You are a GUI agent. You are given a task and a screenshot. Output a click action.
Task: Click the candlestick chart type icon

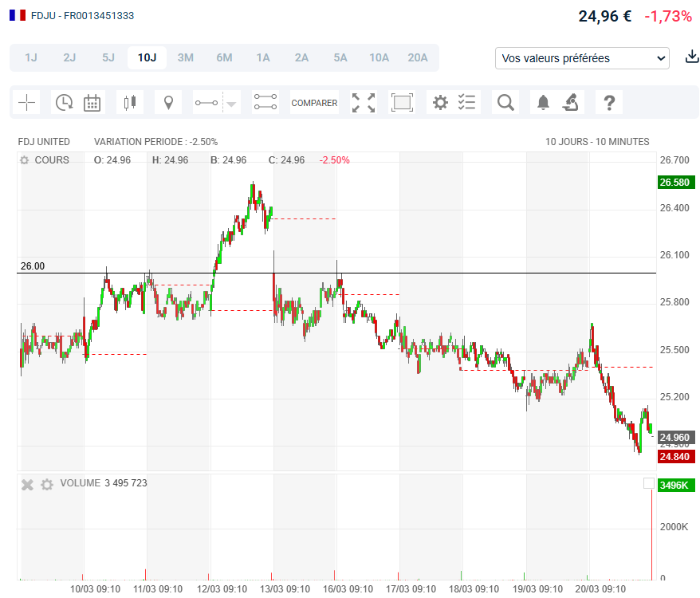129,102
